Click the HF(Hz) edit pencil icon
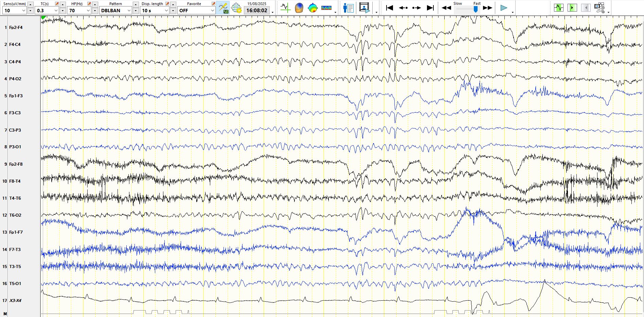The width and height of the screenshot is (644, 317). coord(89,4)
